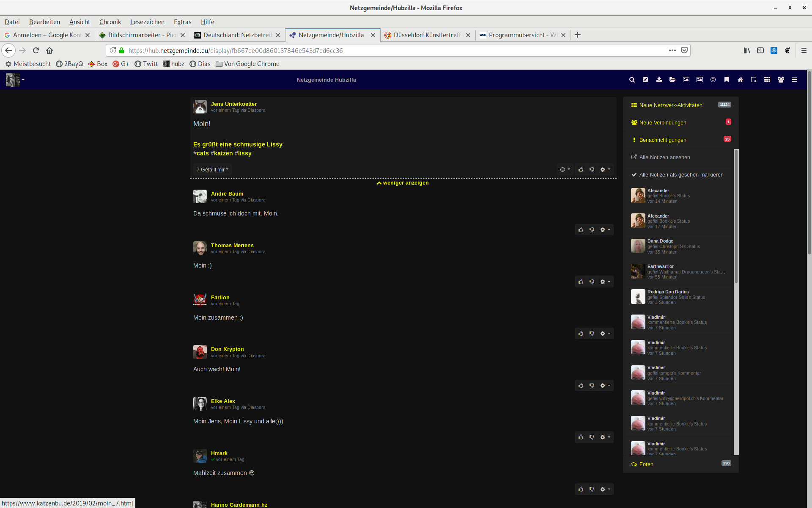812x508 pixels.
Task: Open Neue Verbindungen notifications
Action: 681,123
